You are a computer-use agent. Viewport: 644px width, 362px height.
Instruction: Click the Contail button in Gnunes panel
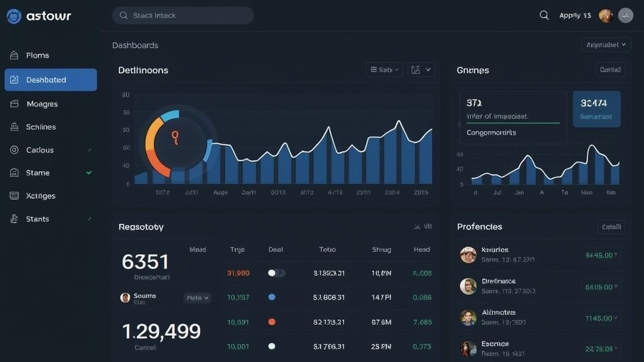tap(610, 70)
